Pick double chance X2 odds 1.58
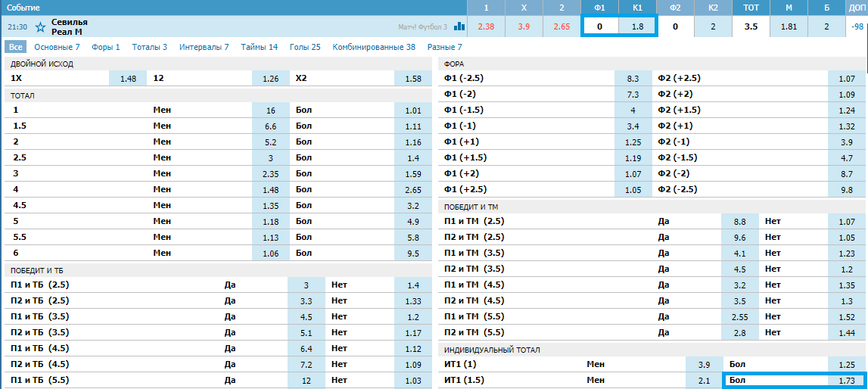This screenshot has height=389, width=868. coord(413,79)
